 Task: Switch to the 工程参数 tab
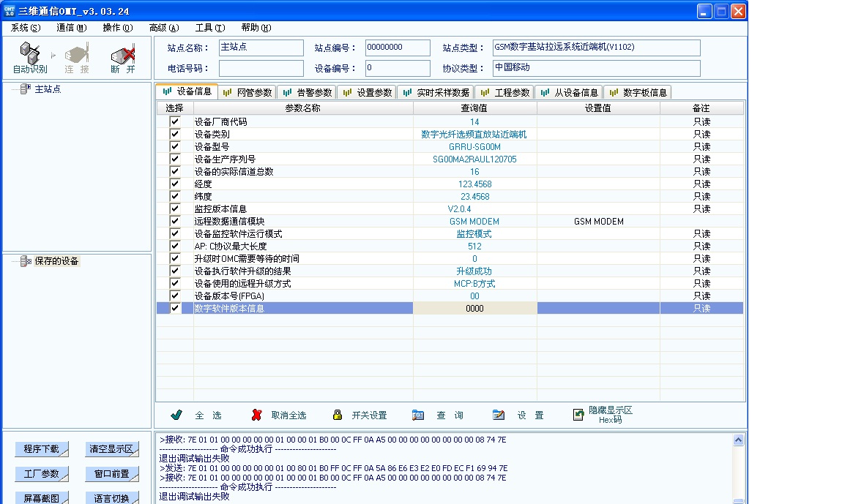(x=504, y=92)
